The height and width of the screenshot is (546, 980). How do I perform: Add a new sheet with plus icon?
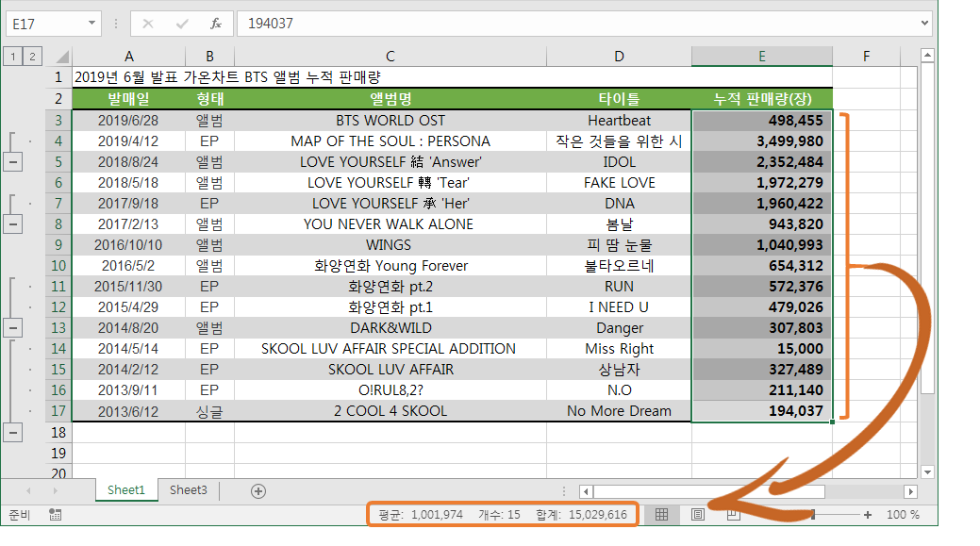(x=258, y=491)
